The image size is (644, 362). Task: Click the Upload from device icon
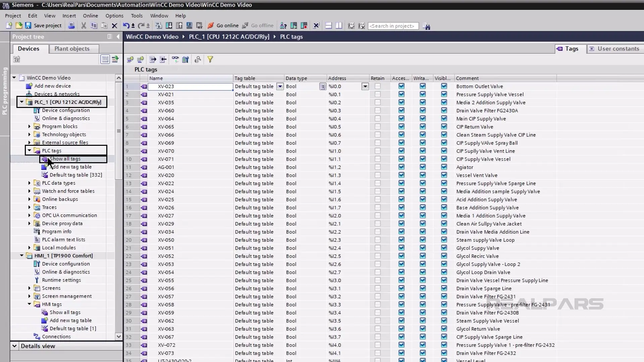[179, 25]
